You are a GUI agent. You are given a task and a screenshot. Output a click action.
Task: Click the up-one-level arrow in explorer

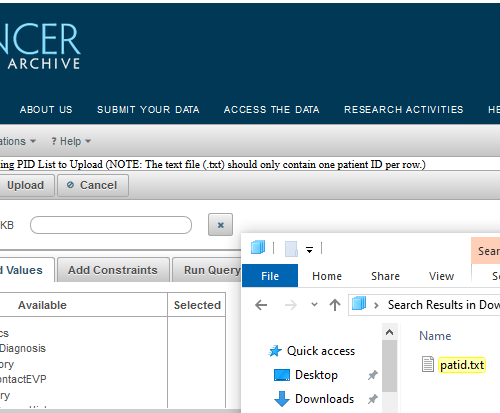click(335, 305)
